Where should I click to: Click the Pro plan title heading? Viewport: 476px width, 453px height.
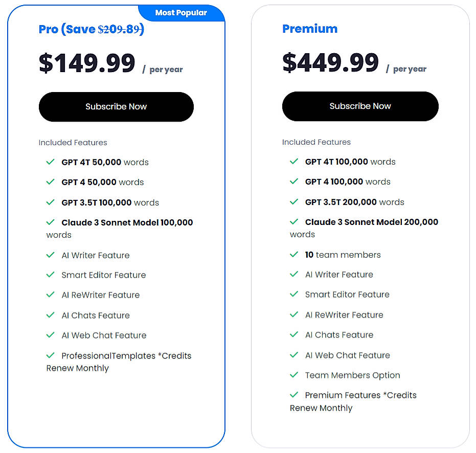point(90,29)
